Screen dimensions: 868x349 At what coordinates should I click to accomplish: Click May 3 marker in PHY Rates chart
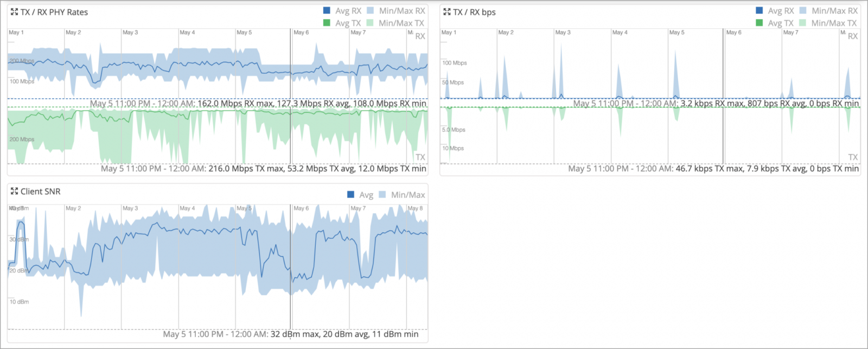[x=130, y=33]
